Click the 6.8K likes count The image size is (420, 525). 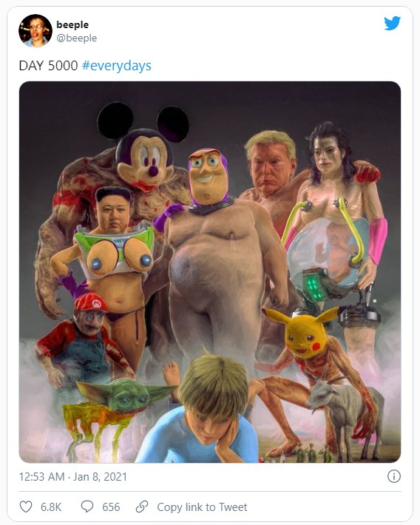pyautogui.click(x=51, y=507)
